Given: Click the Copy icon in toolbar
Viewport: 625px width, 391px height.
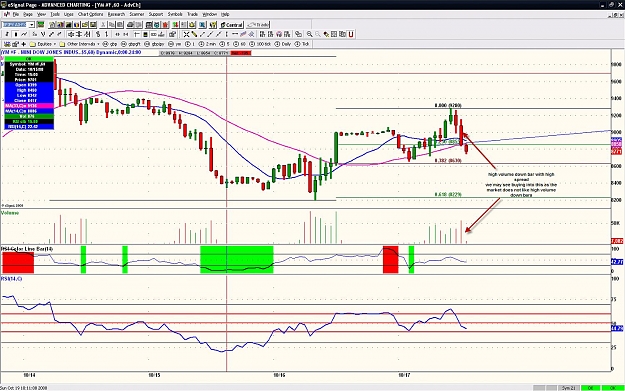Looking at the screenshot, I should point(112,25).
